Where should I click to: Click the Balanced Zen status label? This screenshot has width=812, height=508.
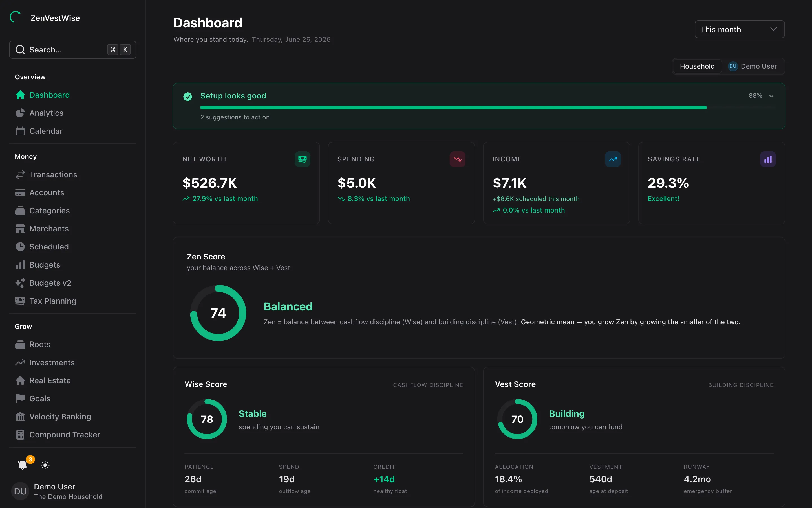click(x=288, y=306)
